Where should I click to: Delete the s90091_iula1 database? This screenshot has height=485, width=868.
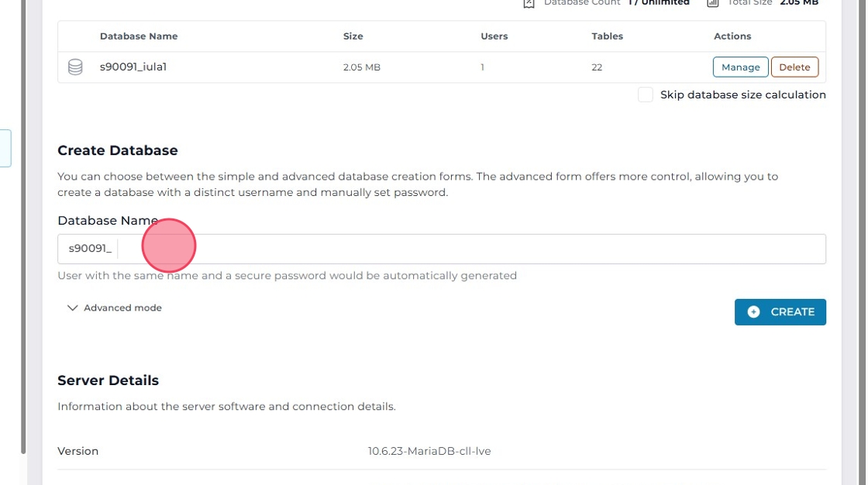(794, 67)
